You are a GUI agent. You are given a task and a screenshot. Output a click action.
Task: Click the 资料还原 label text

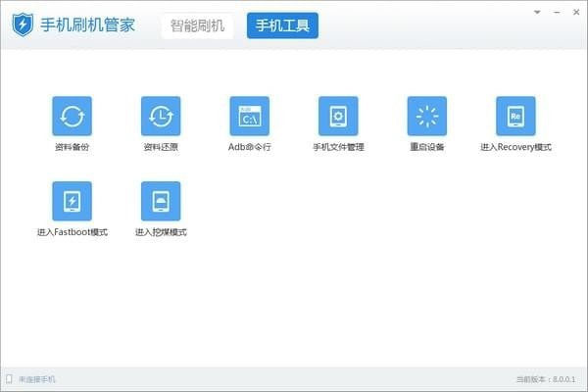point(161,147)
